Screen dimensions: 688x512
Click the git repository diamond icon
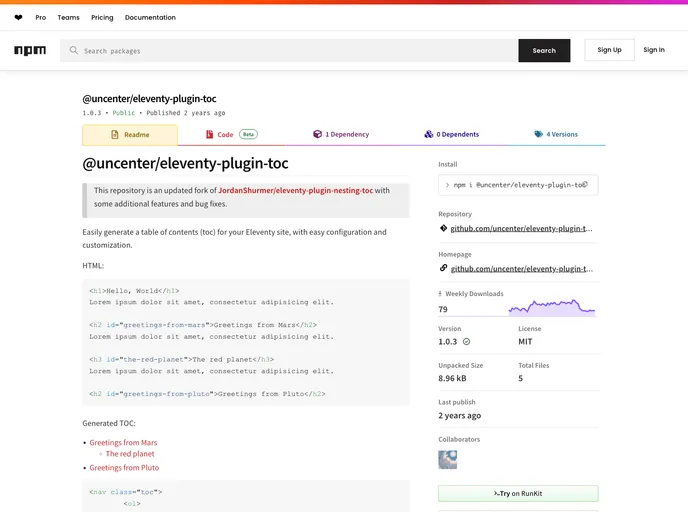tap(443, 228)
